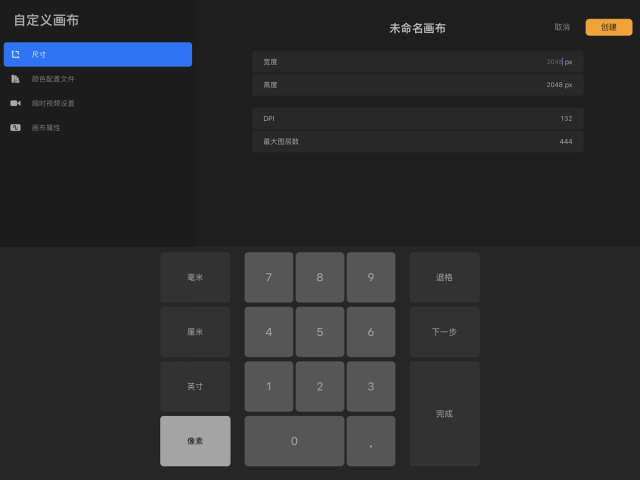This screenshot has height=480, width=640.
Task: Tap keypad number 5
Action: (x=320, y=332)
